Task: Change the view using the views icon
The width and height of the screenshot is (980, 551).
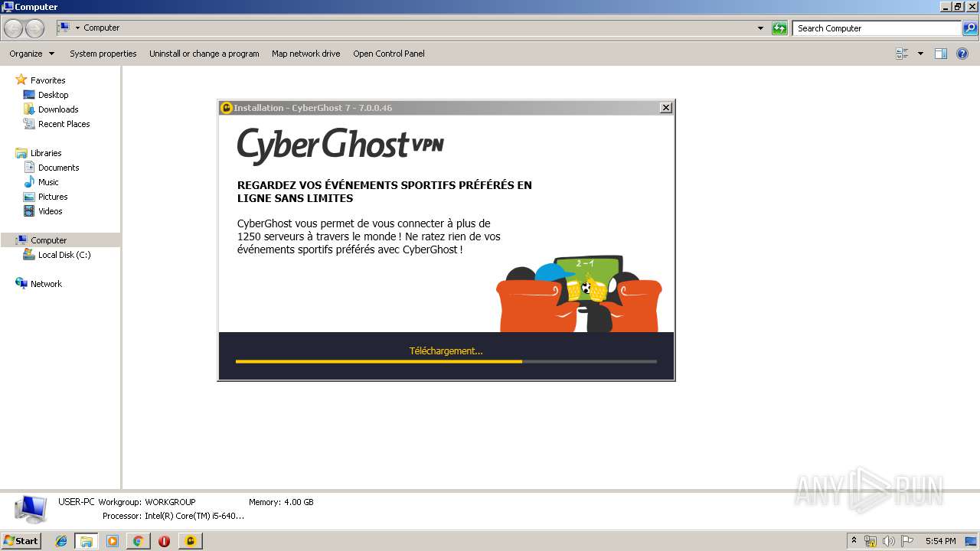Action: [x=902, y=54]
